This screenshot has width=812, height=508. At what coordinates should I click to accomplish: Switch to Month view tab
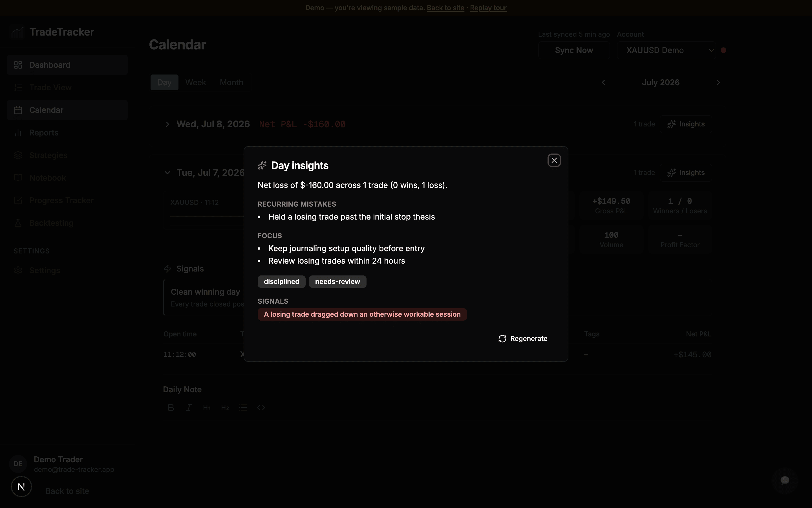tap(231, 82)
